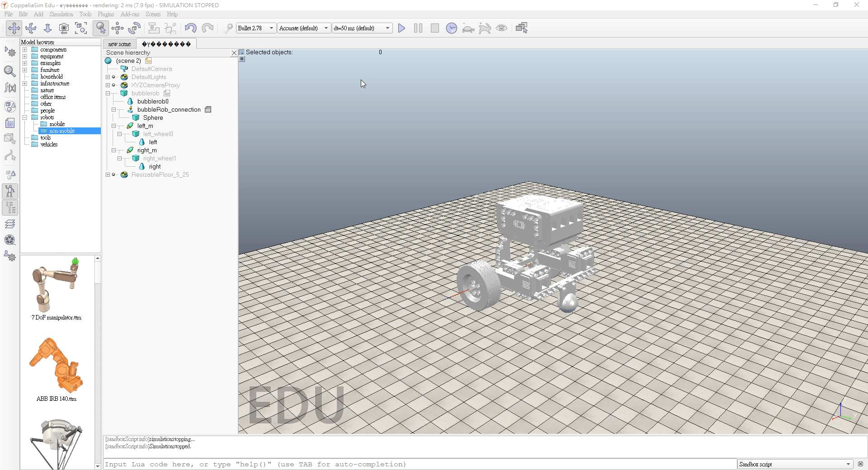Open the Tools menu
This screenshot has width=868, height=470.
[x=85, y=14]
